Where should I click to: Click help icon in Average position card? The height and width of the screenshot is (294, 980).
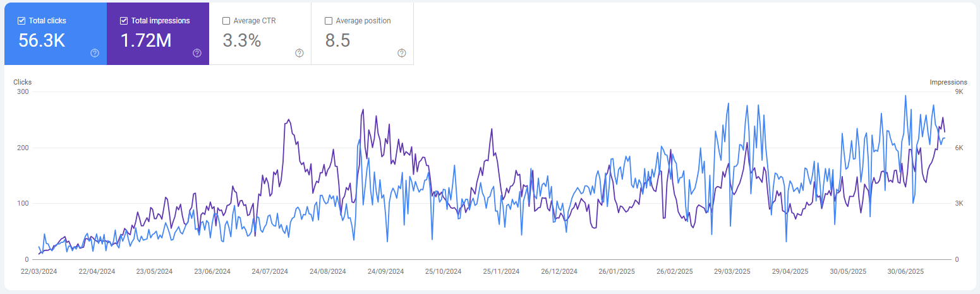pos(402,53)
